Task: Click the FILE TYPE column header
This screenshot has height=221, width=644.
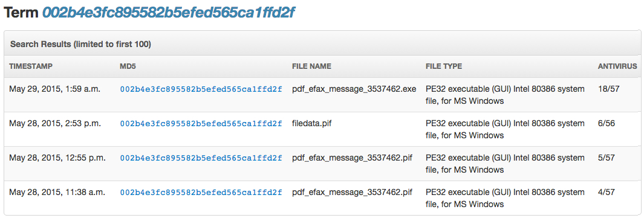Action: point(444,66)
